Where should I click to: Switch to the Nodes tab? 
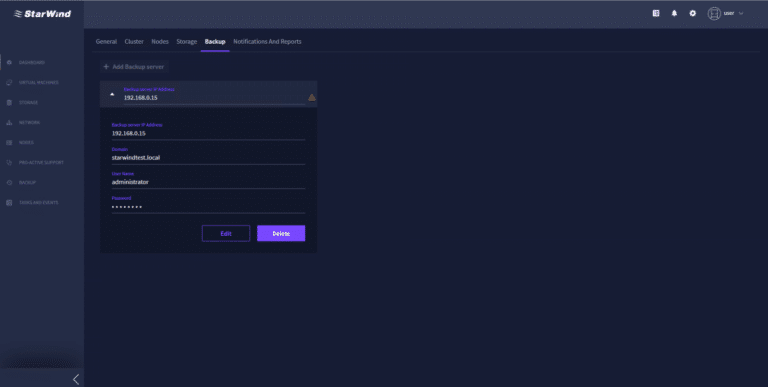click(x=160, y=42)
